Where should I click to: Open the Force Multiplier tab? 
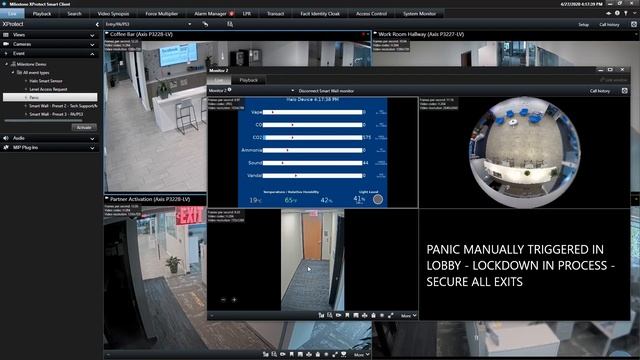click(162, 13)
